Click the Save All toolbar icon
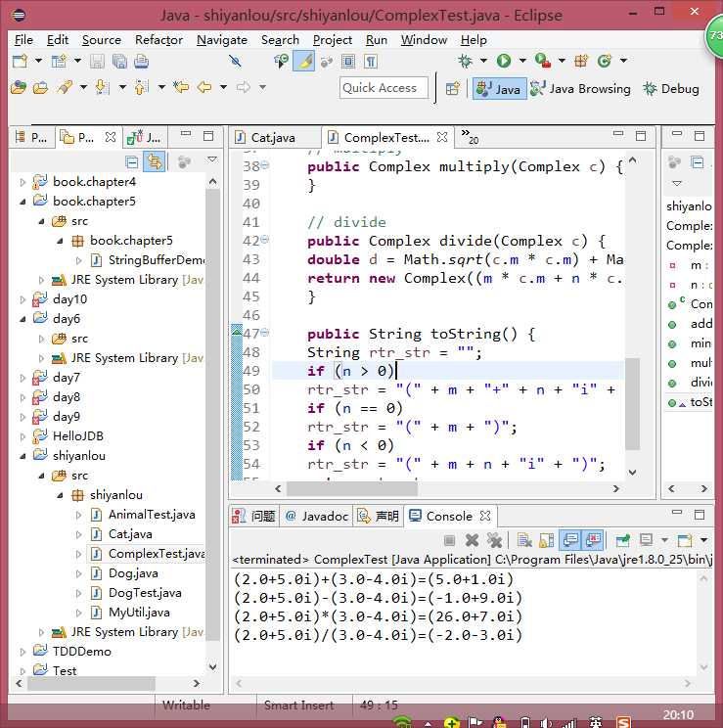 tap(119, 62)
